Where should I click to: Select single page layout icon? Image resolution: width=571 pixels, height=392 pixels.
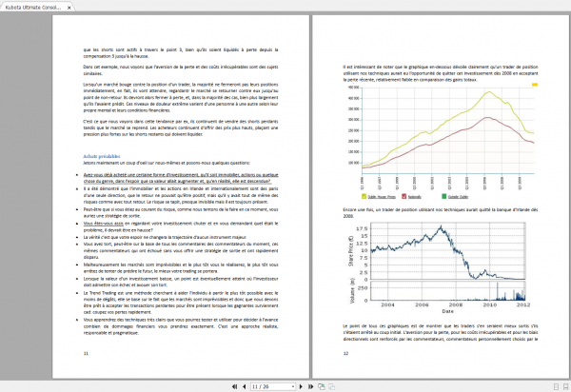point(556,386)
